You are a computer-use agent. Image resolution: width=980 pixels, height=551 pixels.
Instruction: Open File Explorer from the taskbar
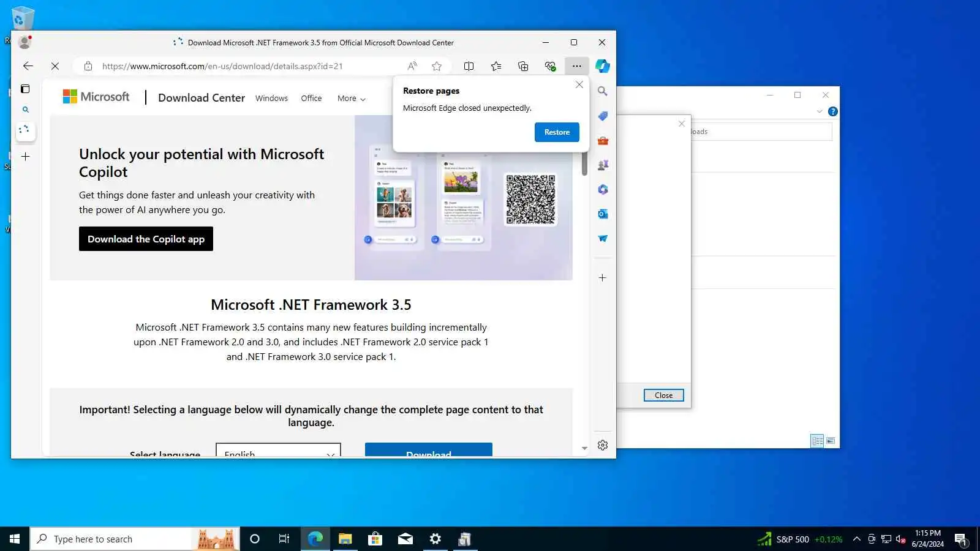pos(345,539)
